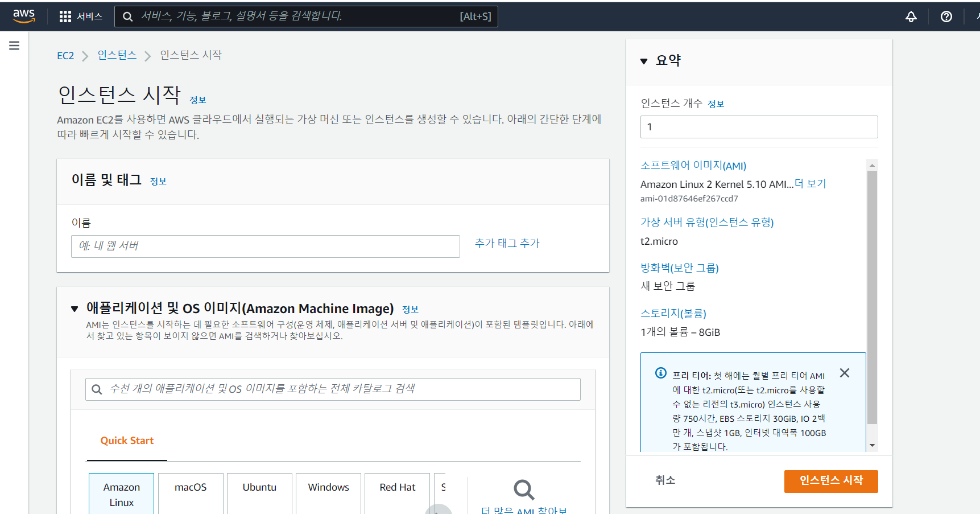
Task: Click the magnifier icon in AMI catalog search
Action: point(97,389)
